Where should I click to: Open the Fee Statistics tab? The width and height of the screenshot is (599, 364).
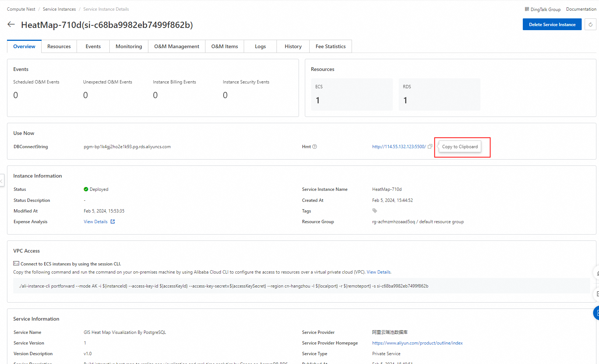pos(331,46)
